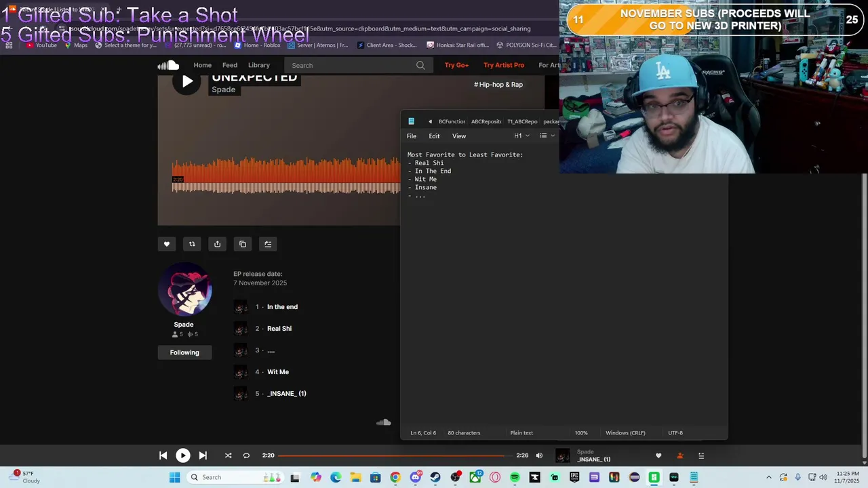Click the Hip-hop & Rap tag
This screenshot has height=488, width=868.
pyautogui.click(x=498, y=85)
